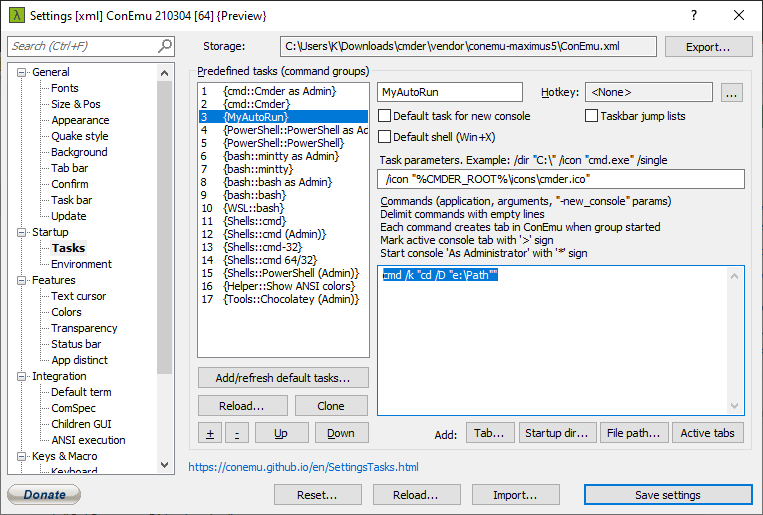Open Default term integration page
Screen dimensions: 763x515
(x=81, y=392)
